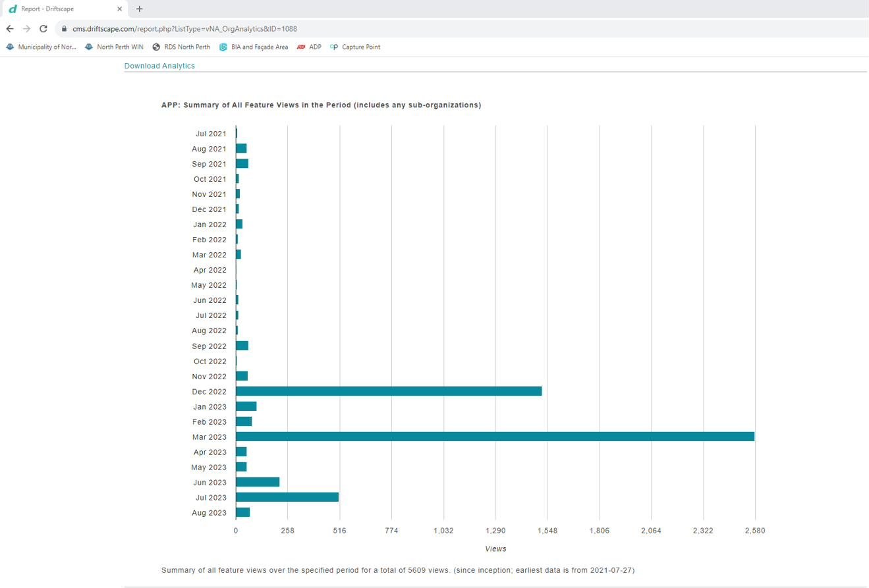Click the '516' axis value
Screen dimensions: 869x588
(x=340, y=531)
